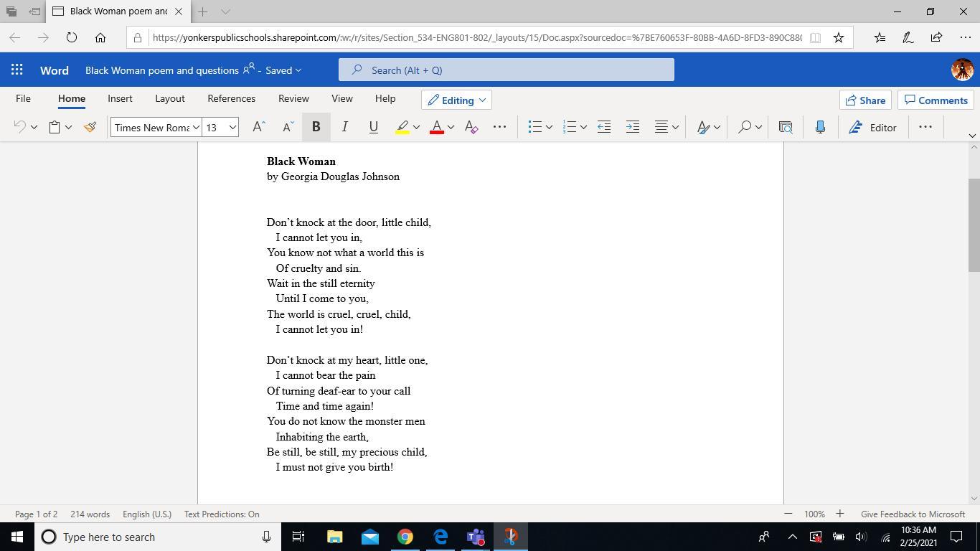
Task: Open the font name dropdown
Action: (195, 127)
